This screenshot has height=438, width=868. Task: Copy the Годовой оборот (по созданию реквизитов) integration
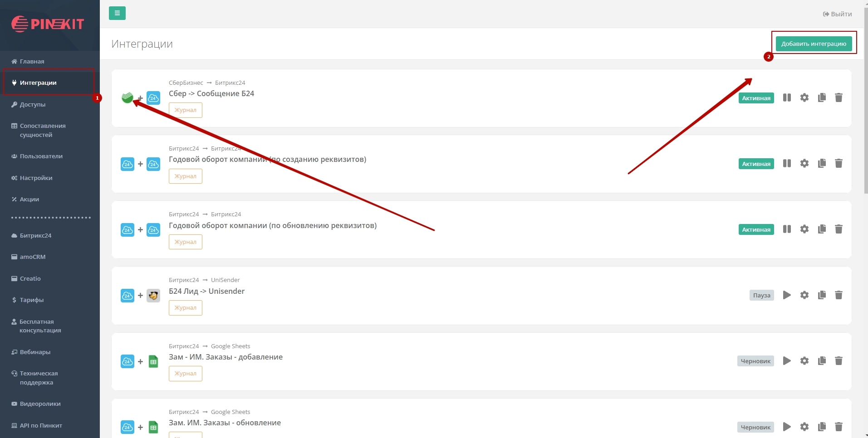[x=822, y=163]
